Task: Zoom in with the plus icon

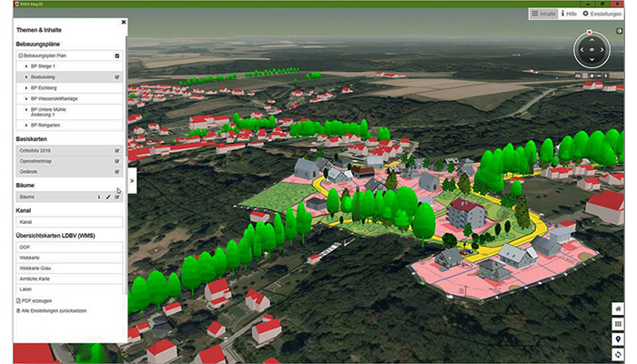Action: (591, 76)
